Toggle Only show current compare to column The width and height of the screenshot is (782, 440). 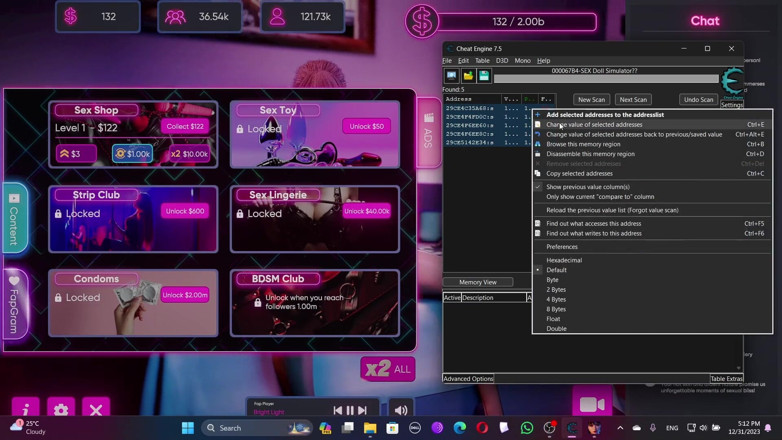(652, 197)
